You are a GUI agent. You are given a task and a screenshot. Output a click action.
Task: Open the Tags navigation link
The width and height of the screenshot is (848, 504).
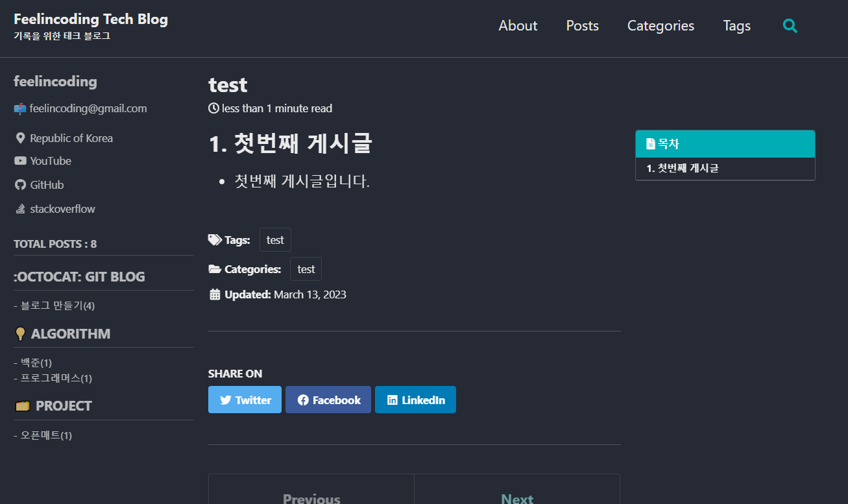tap(737, 26)
